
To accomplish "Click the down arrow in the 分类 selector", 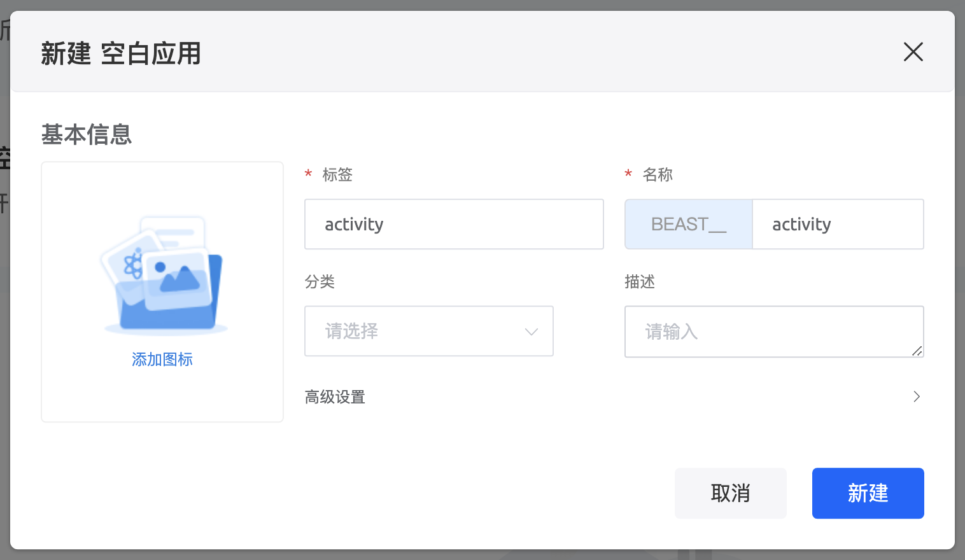I will point(532,332).
